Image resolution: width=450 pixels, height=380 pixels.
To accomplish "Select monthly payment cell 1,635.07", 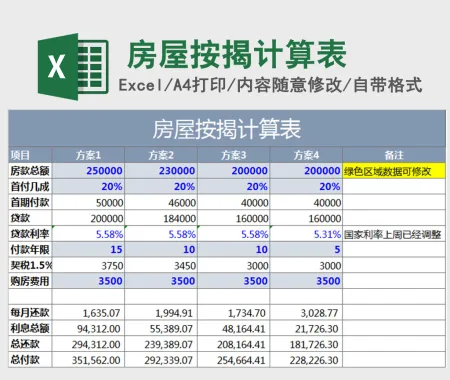I will pyautogui.click(x=88, y=313).
